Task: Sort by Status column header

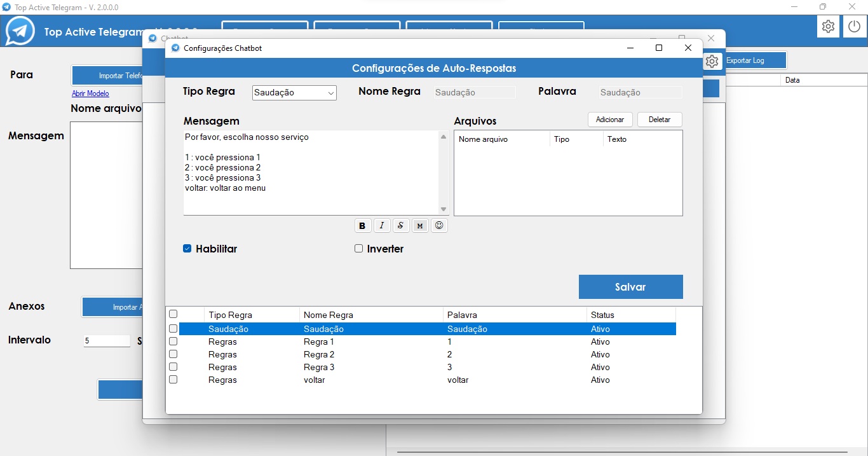Action: coord(631,315)
